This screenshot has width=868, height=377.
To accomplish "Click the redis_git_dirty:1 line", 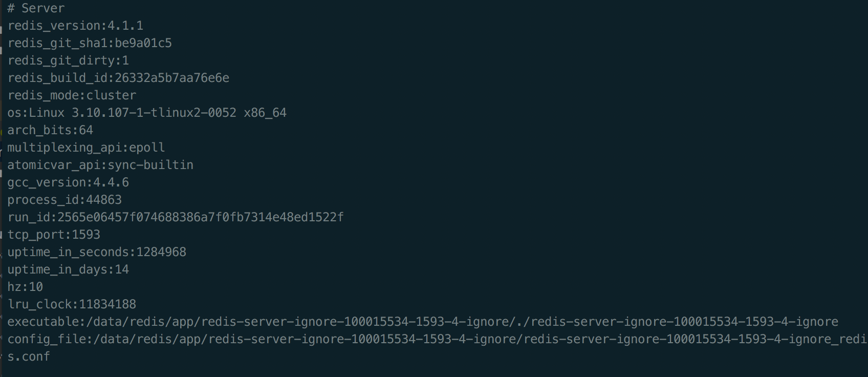I will (x=68, y=60).
